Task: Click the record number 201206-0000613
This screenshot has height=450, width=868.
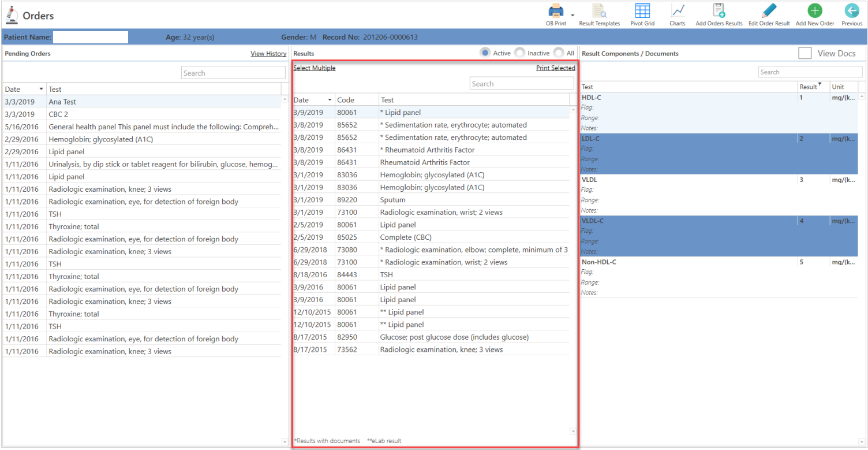Action: tap(390, 38)
